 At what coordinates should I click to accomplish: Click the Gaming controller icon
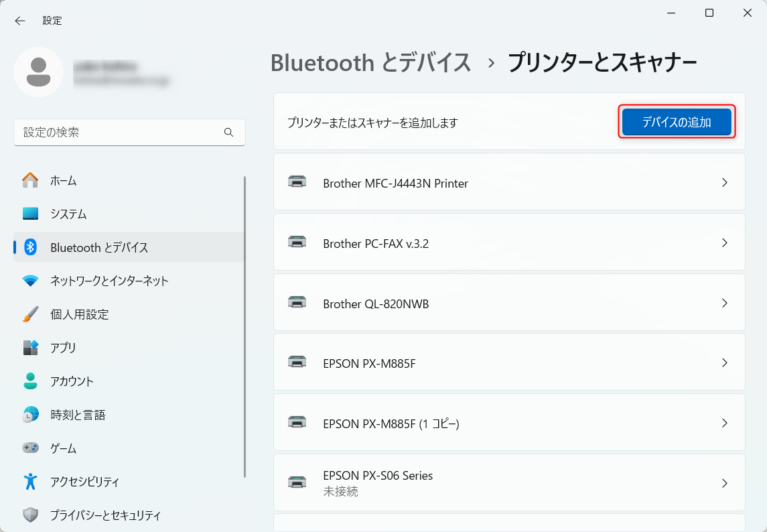30,448
